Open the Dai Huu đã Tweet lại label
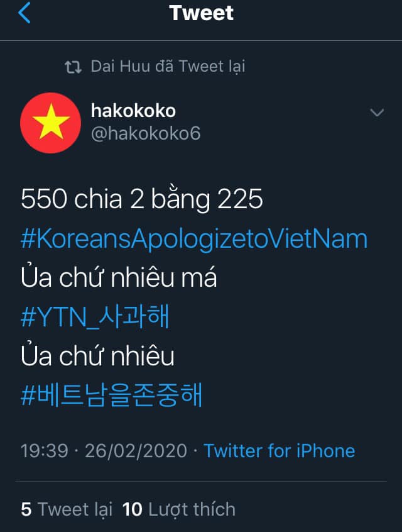Screen dimensions: 402x532 click(x=168, y=67)
